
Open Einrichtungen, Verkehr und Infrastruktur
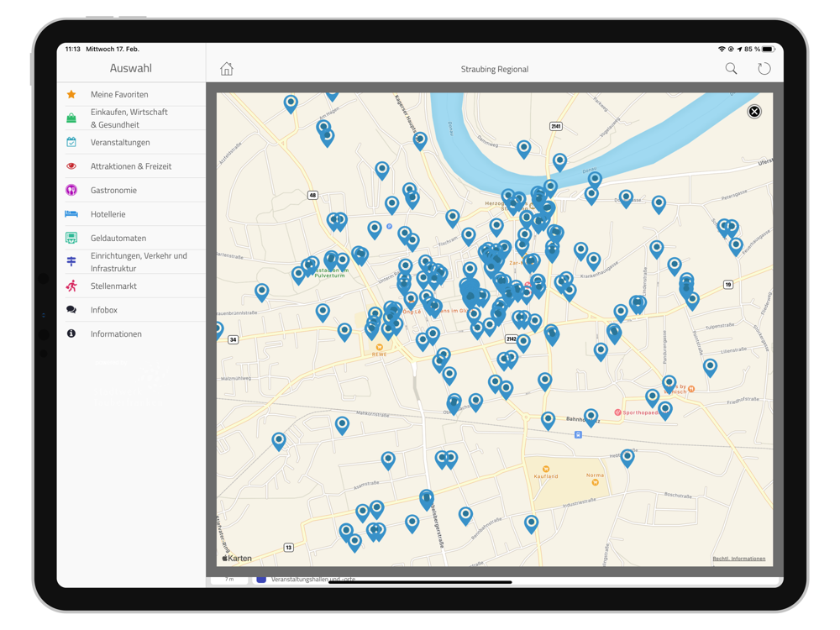point(131,262)
